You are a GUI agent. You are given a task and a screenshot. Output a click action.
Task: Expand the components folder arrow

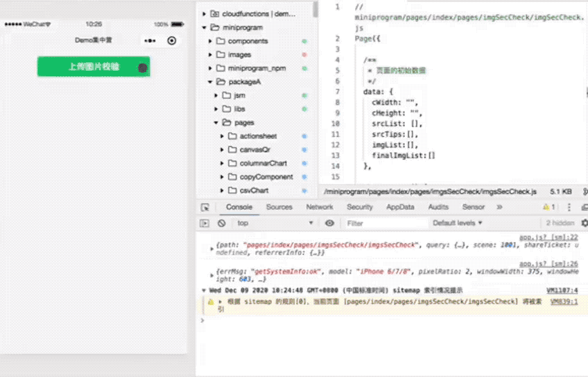[x=210, y=41]
